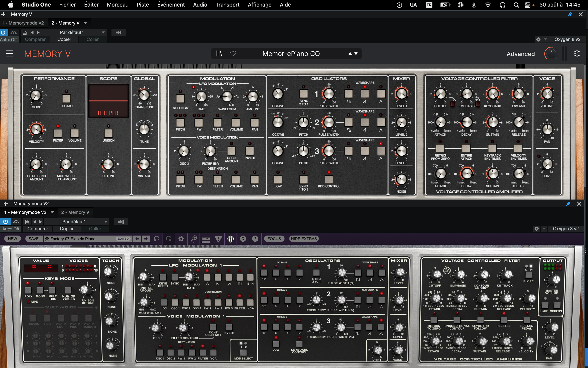
Task: Toggle KBD CONTROL button in Memory V
Action: tap(329, 179)
